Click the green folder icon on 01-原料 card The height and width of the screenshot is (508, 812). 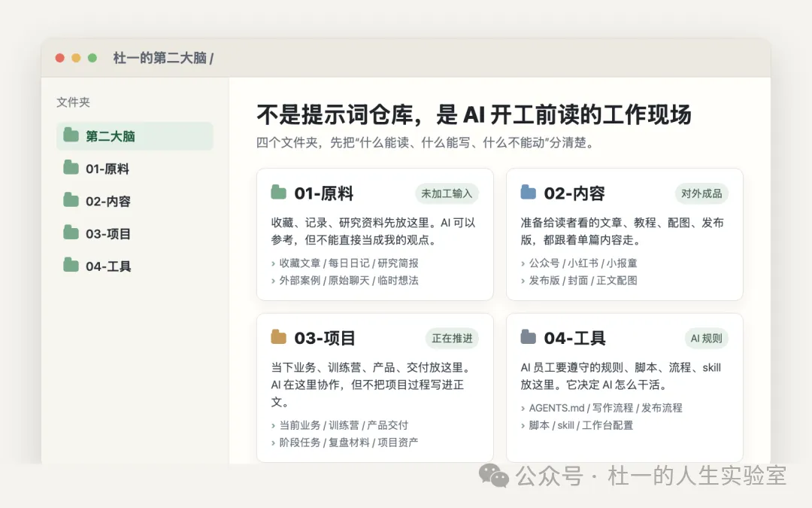pos(279,193)
